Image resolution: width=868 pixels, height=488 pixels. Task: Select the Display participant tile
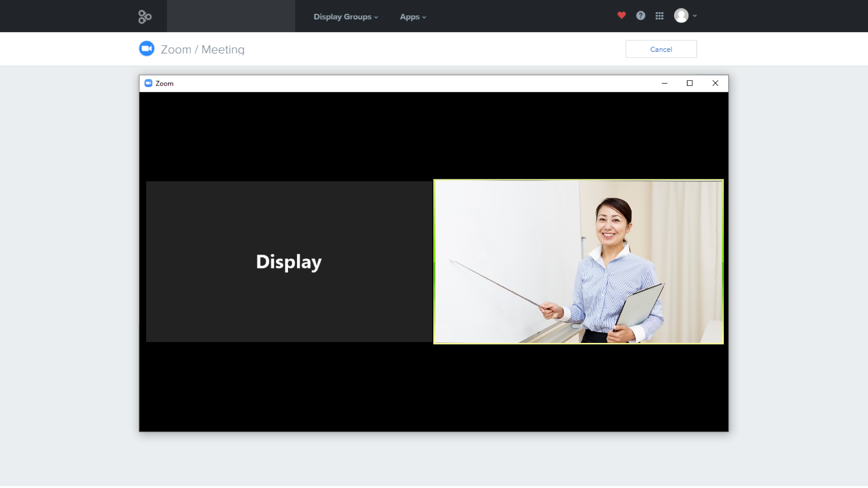tap(289, 262)
